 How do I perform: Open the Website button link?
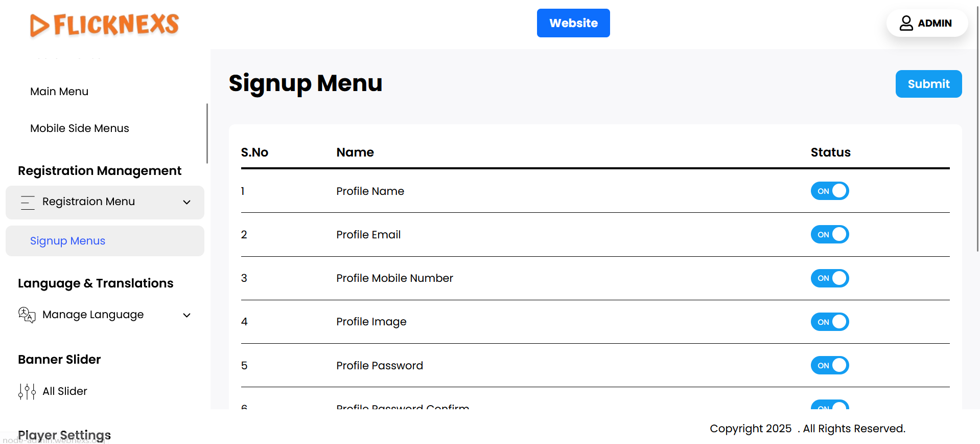(x=573, y=23)
